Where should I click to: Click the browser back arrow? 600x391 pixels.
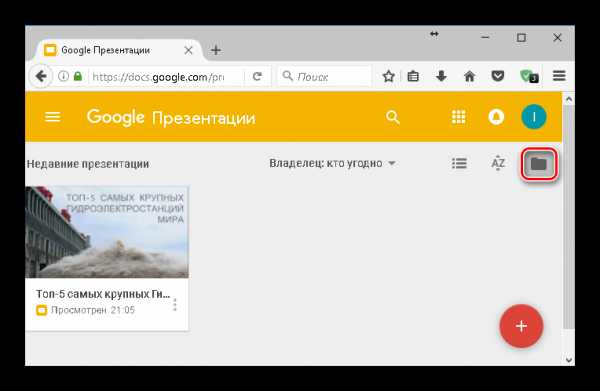coord(41,76)
